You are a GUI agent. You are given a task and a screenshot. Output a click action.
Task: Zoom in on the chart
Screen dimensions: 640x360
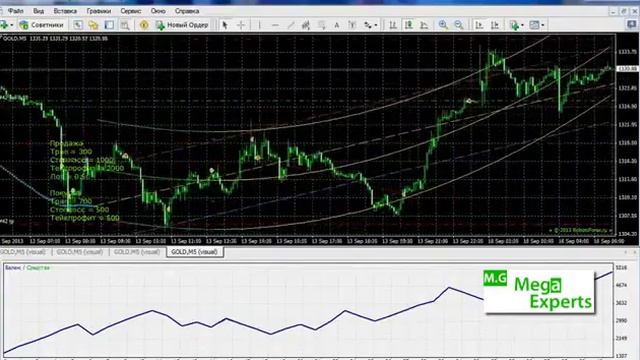click(443, 25)
